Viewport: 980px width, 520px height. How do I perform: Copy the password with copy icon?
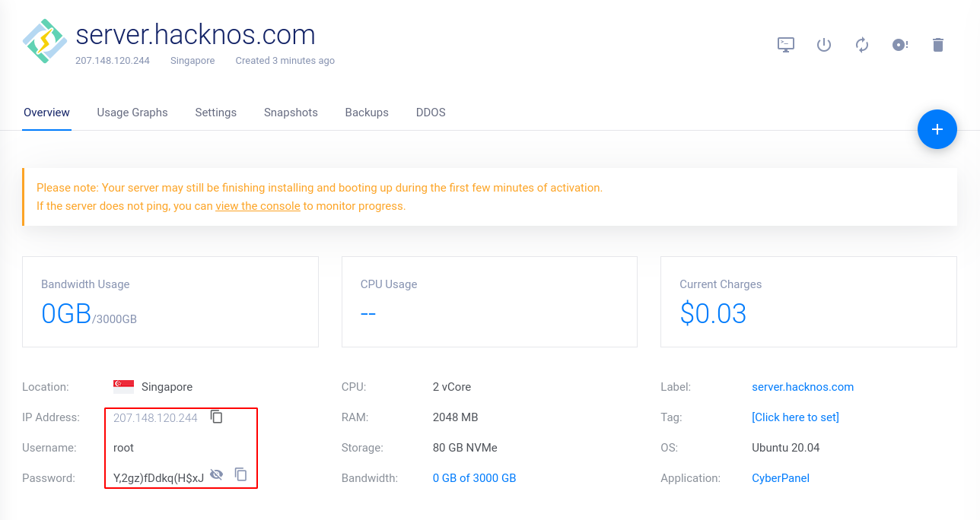[241, 474]
